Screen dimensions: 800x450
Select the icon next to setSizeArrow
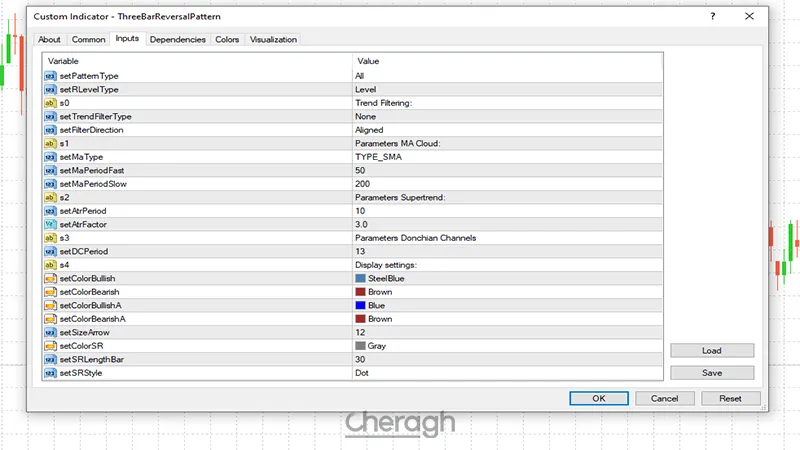(50, 332)
